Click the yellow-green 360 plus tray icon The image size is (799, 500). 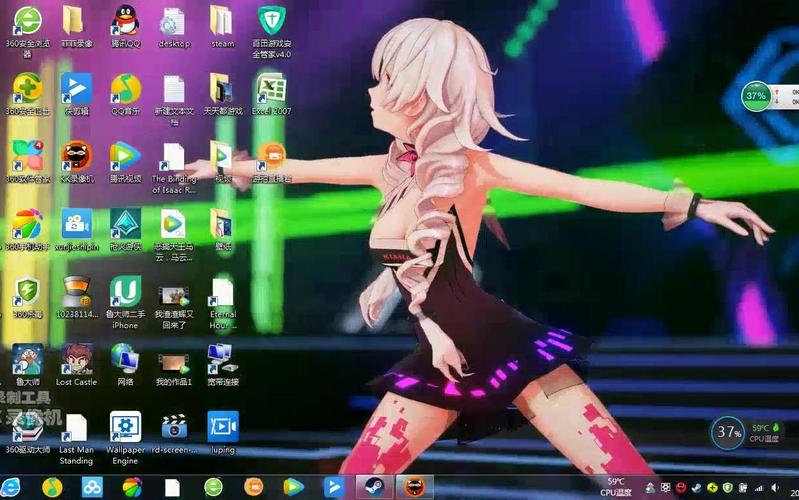click(x=712, y=488)
